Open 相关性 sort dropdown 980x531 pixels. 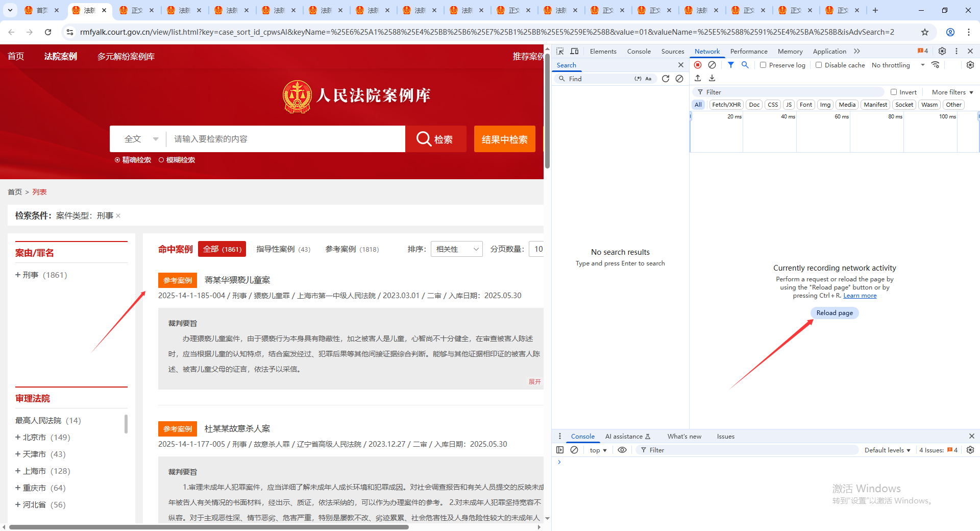(457, 249)
